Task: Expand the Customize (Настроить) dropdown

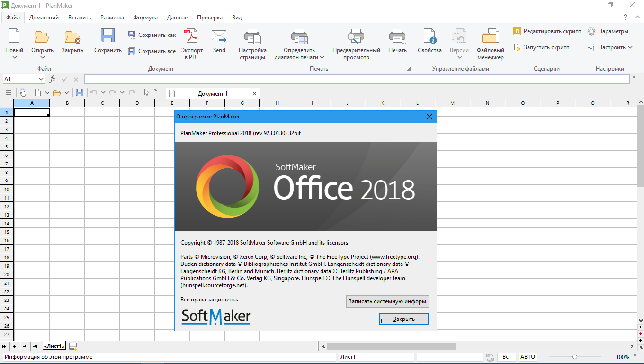Action: 630,47
